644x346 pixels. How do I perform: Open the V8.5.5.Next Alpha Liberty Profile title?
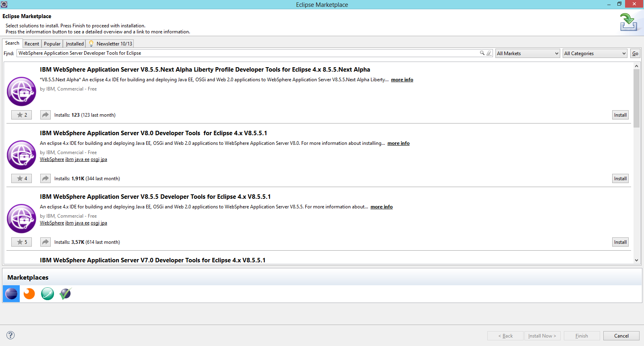click(x=205, y=70)
